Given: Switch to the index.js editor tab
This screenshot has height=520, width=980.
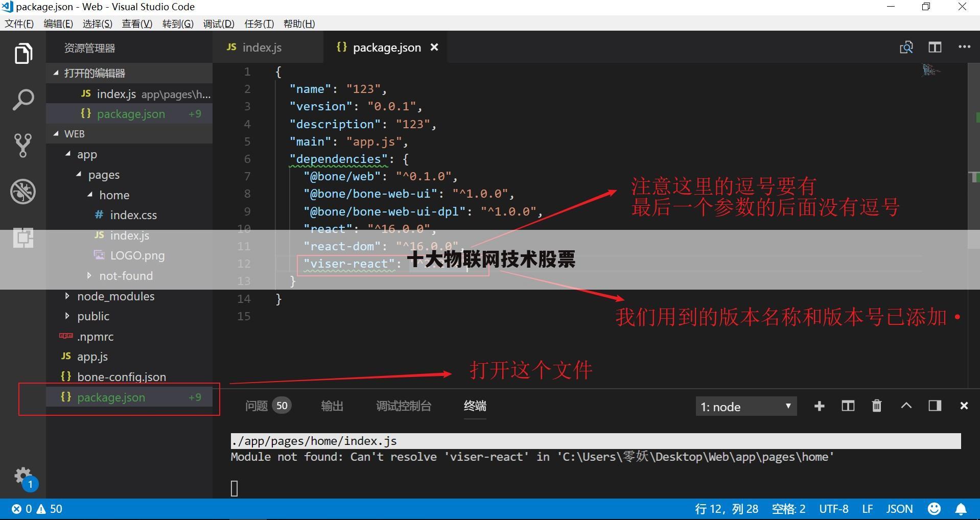Looking at the screenshot, I should (268, 48).
